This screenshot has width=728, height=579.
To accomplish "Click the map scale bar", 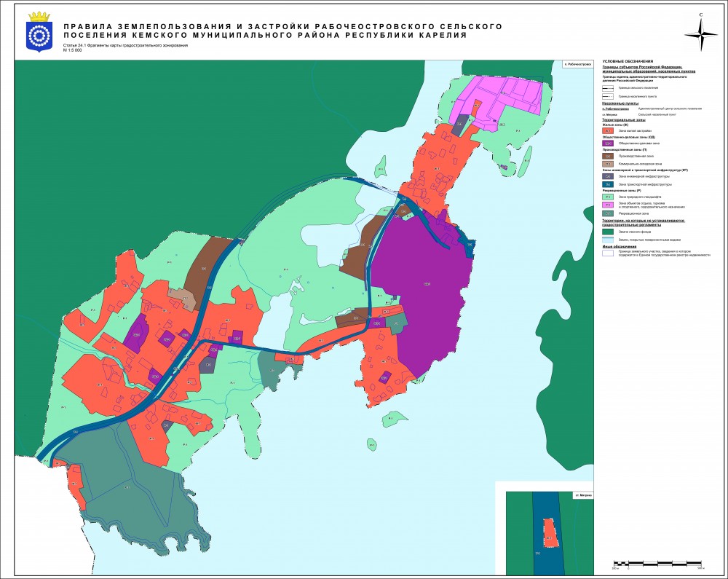I will [x=658, y=562].
